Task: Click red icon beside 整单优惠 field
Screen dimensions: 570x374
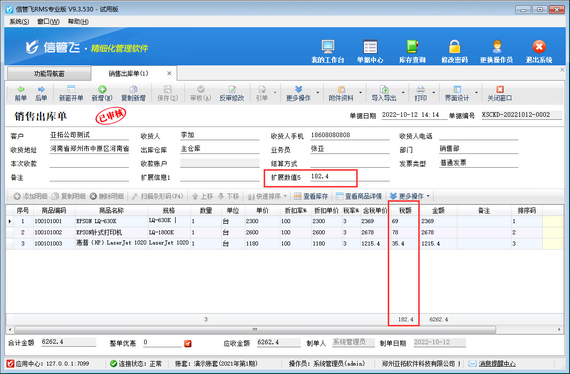Action: [188, 343]
